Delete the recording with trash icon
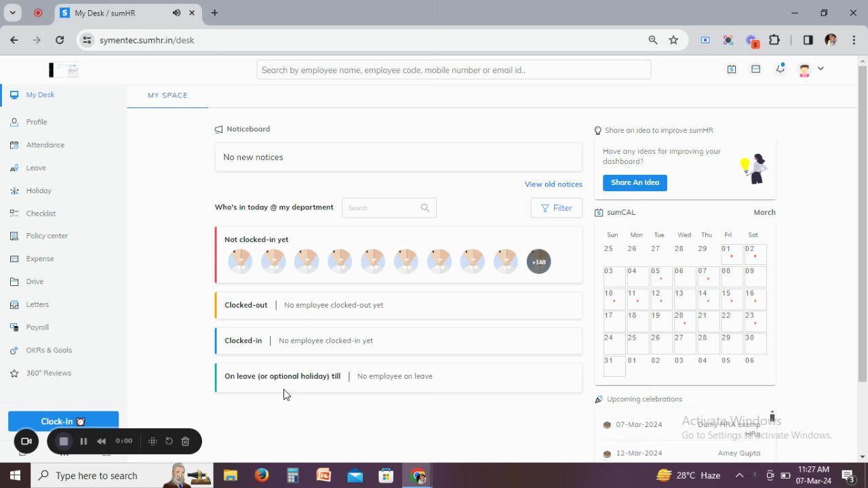The image size is (868, 488). (185, 441)
